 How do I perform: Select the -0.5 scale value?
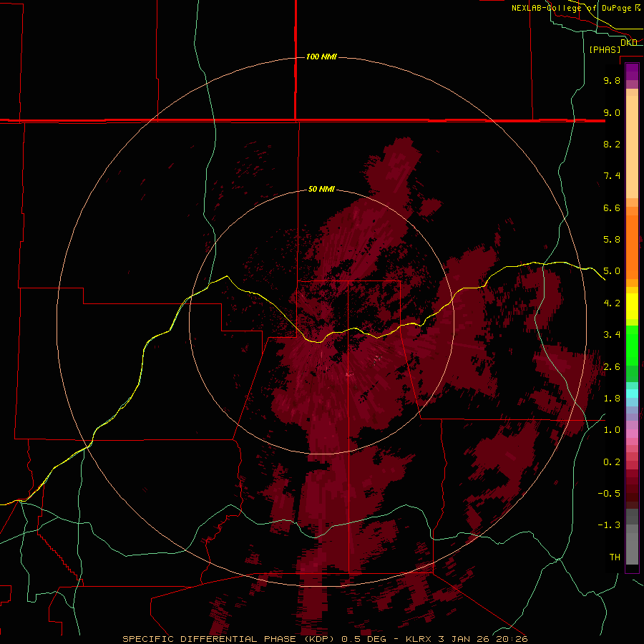(609, 494)
